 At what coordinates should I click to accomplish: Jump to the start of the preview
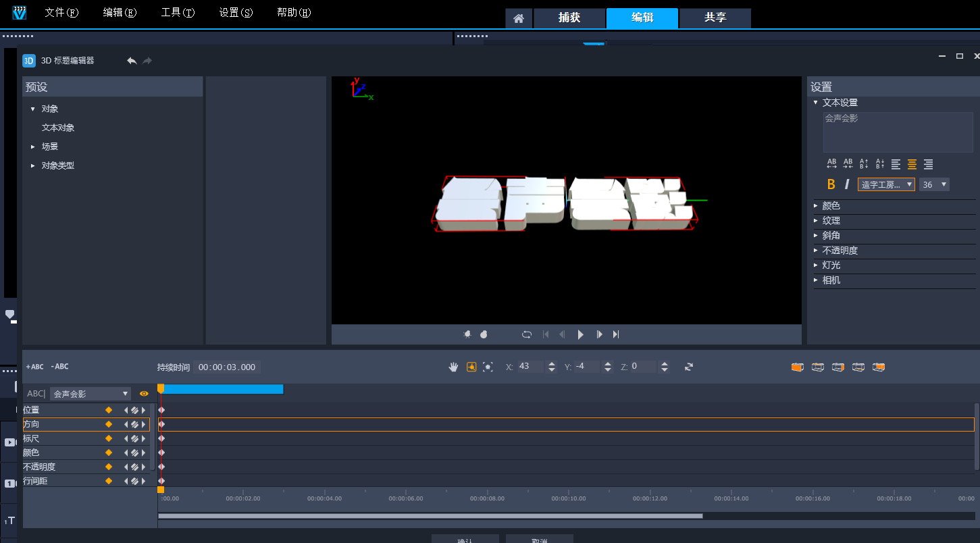tap(546, 334)
